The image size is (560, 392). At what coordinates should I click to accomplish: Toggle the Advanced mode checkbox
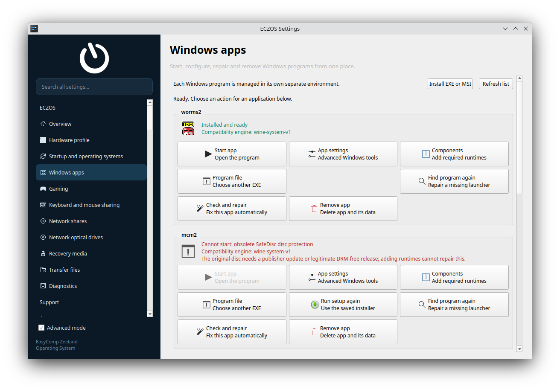click(41, 328)
